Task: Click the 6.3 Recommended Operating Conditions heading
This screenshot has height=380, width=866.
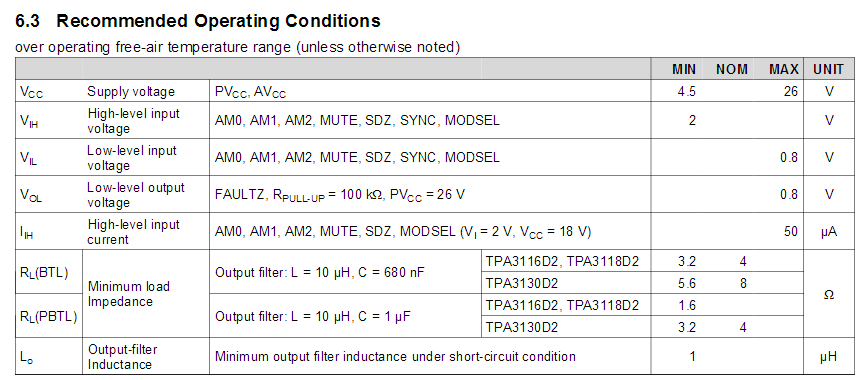Action: 198,21
